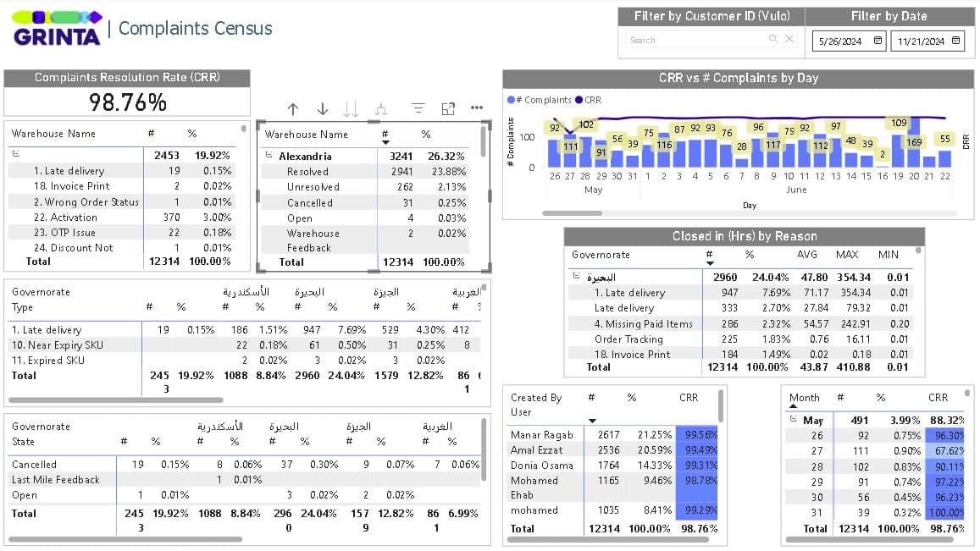This screenshot has height=551, width=980.
Task: Select the Donia Osama user row
Action: 612,466
